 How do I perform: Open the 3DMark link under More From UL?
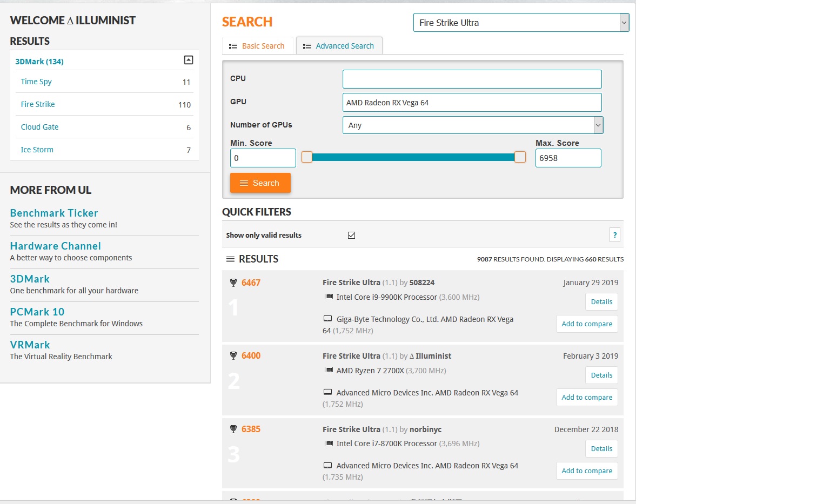(x=30, y=279)
